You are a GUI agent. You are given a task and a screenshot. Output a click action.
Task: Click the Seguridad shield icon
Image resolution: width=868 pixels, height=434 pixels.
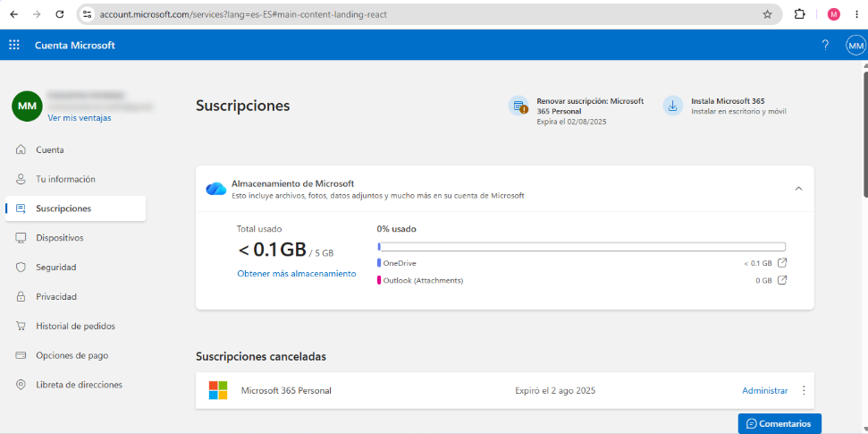tap(21, 268)
